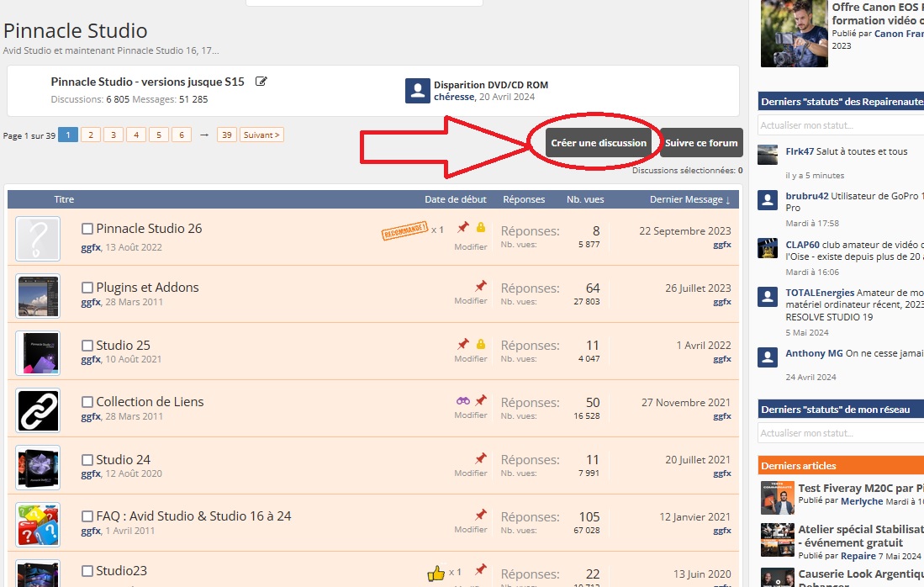Sort by the Dernier Message column header

689,199
